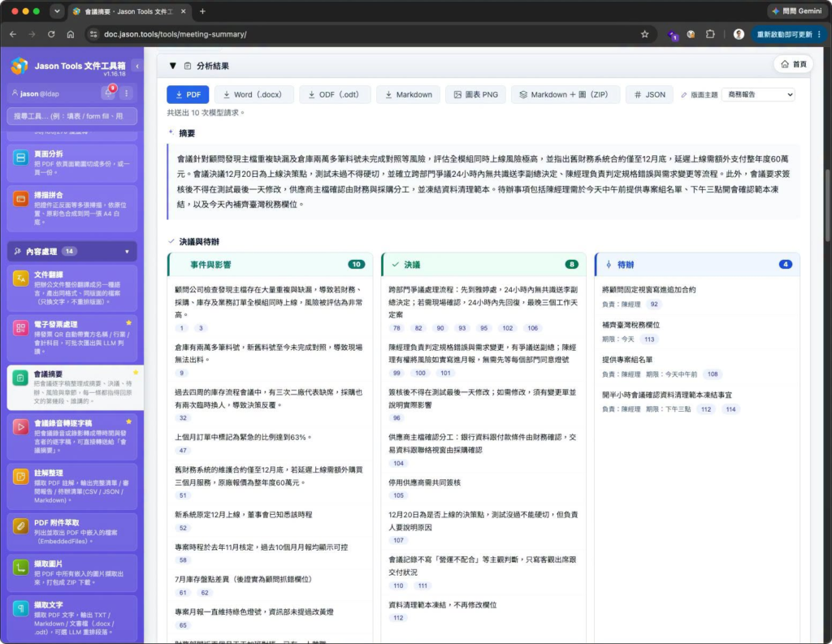The height and width of the screenshot is (644, 832).
Task: Toggle favorite star on 電子發票處理
Action: pyautogui.click(x=128, y=322)
